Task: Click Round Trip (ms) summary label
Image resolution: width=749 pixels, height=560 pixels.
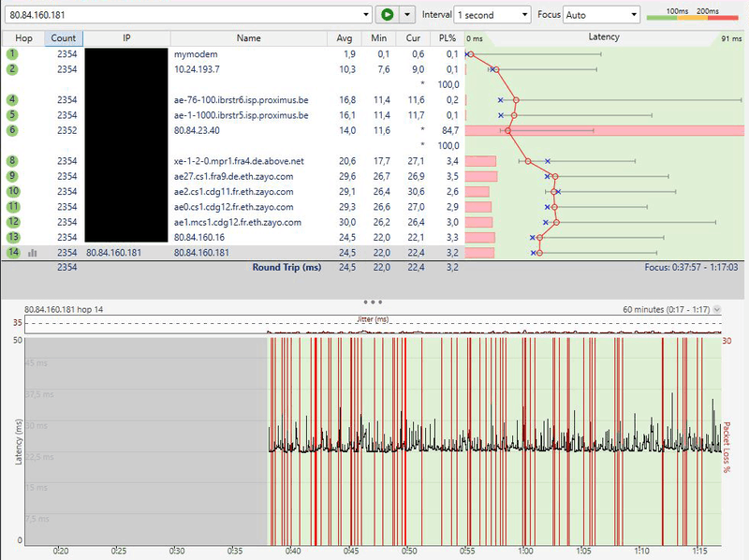Action: [286, 268]
